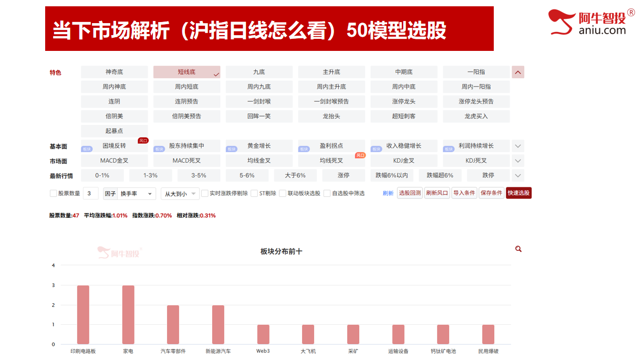Select the 跌幅6%以内 filter
This screenshot has height=361, width=644.
392,175
